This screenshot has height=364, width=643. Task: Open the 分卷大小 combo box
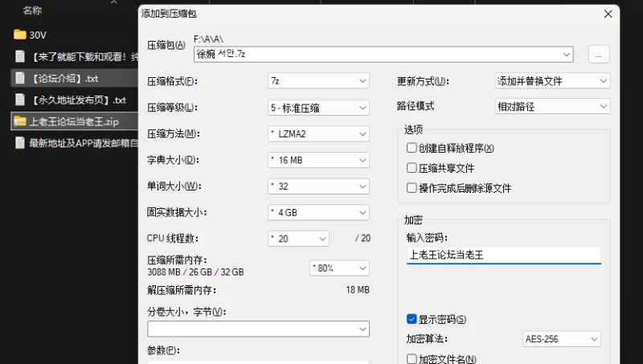[258, 329]
